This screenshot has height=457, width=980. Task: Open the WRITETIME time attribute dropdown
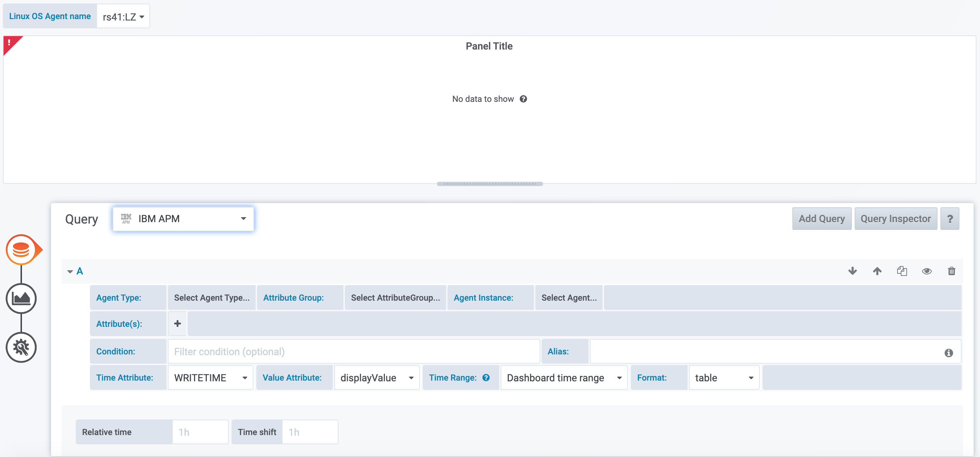click(210, 377)
